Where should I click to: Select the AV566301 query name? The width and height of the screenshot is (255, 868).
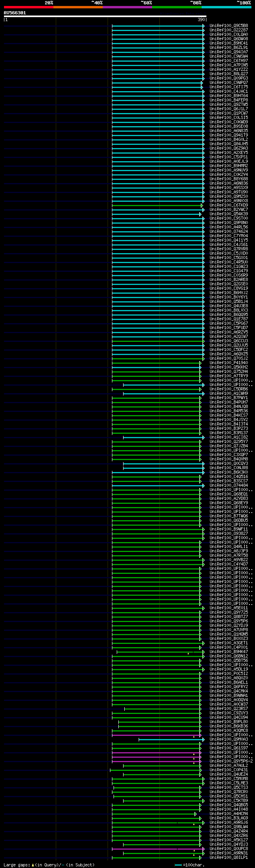coord(15,13)
